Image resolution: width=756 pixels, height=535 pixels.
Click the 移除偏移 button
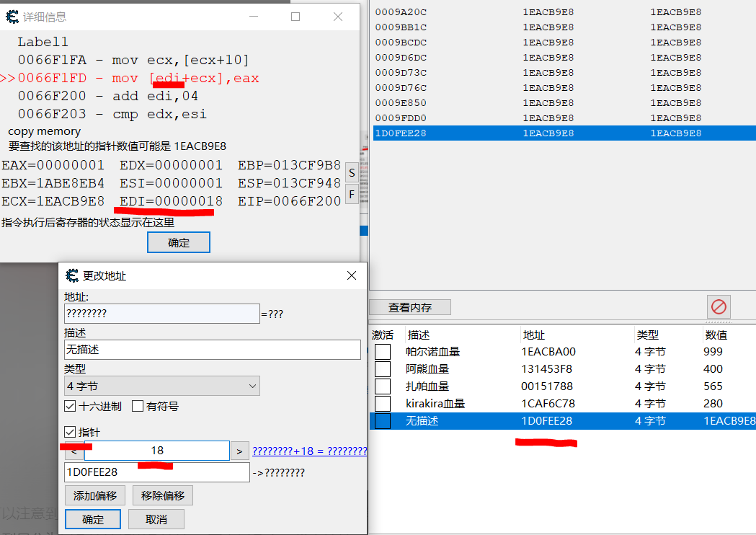(163, 496)
